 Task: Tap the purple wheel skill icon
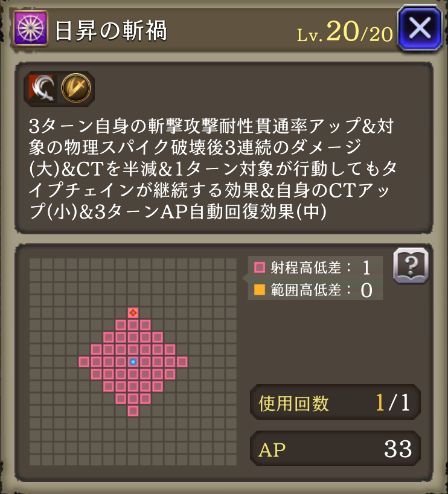coord(31,28)
